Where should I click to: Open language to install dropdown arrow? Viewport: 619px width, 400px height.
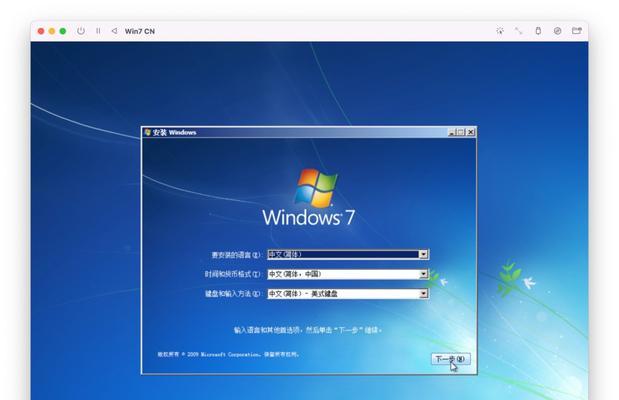point(423,254)
